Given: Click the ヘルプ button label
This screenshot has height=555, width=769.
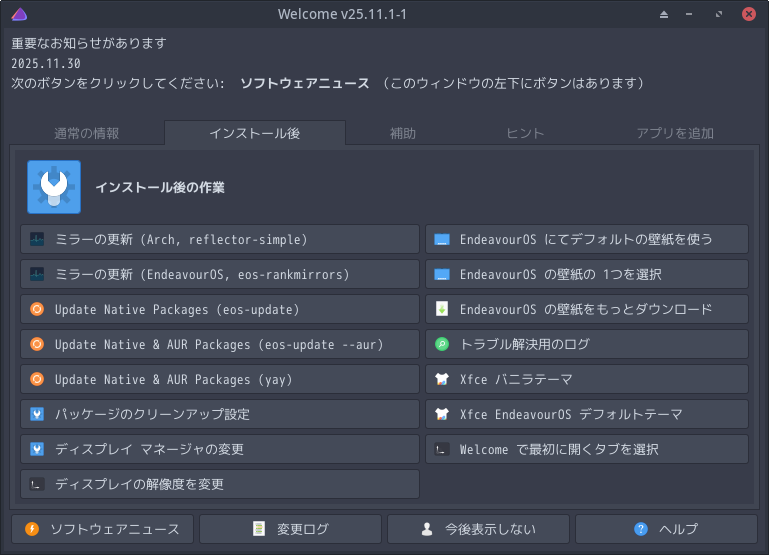Looking at the screenshot, I should point(678,529).
